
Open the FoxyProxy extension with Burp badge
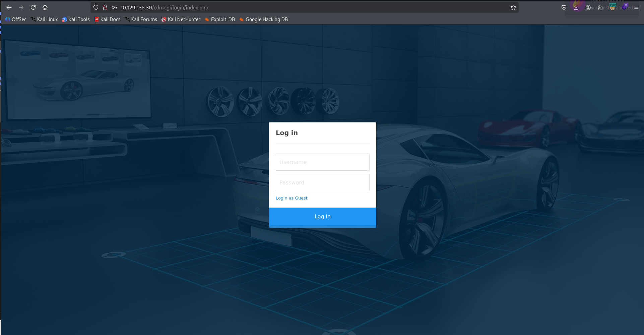613,7
